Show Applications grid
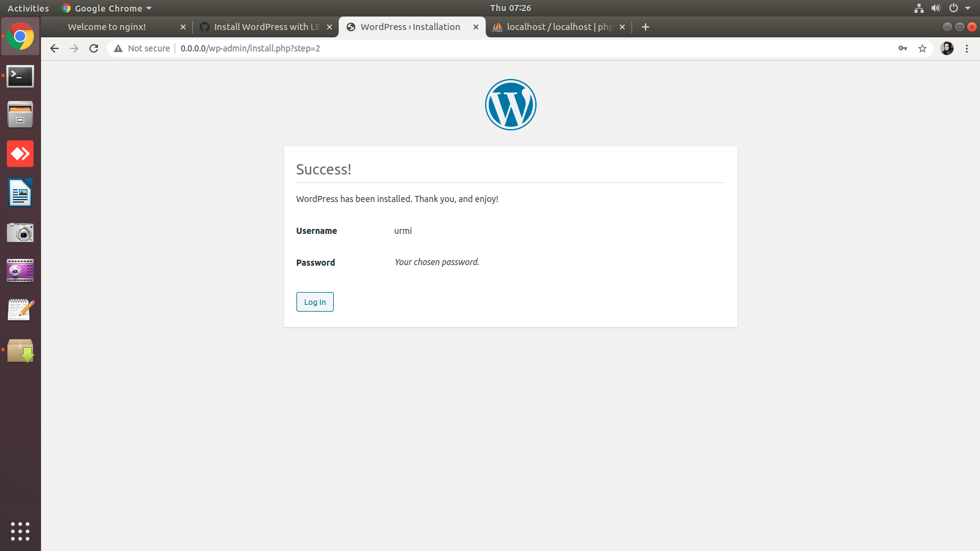This screenshot has height=551, width=980. coord(20,531)
